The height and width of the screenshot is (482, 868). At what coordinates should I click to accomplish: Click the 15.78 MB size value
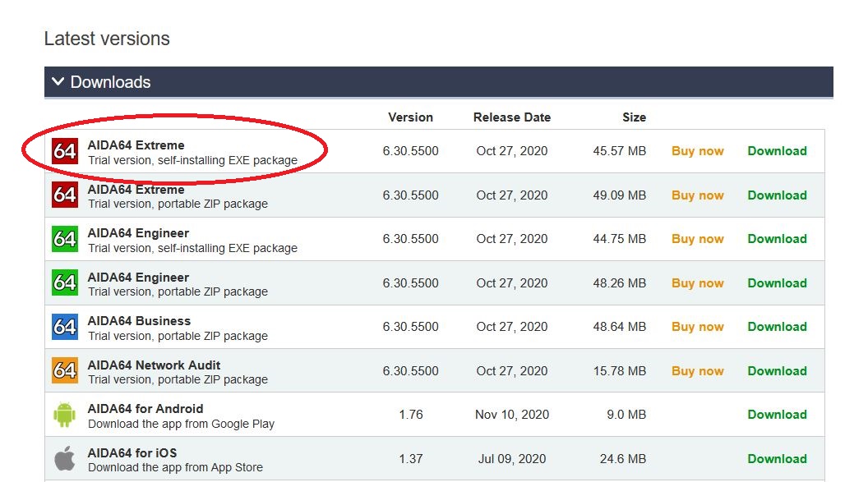pos(620,371)
